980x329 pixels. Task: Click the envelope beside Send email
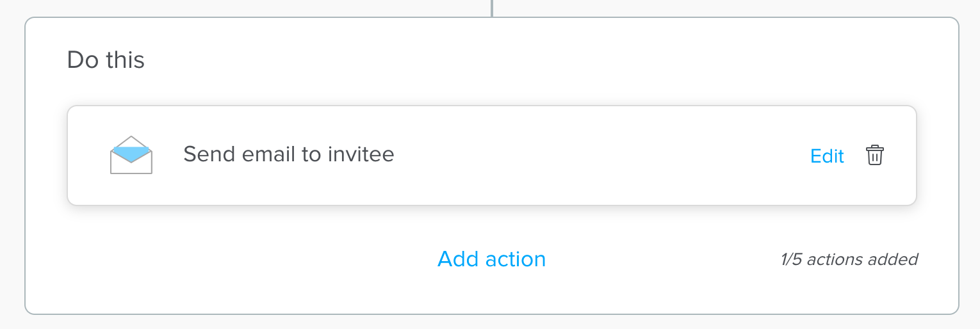click(x=131, y=155)
